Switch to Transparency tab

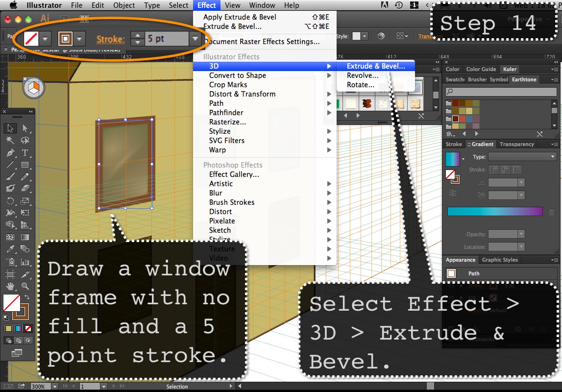tap(517, 144)
